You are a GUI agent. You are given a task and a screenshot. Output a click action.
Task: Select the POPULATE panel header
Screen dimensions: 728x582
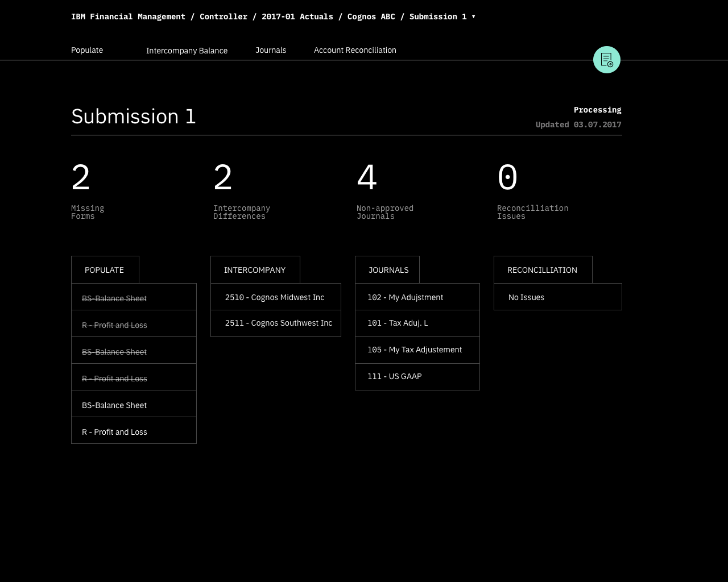coord(105,270)
